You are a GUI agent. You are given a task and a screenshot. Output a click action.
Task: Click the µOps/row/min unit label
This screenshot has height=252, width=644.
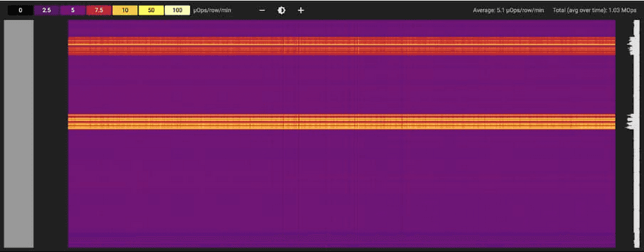coord(212,10)
